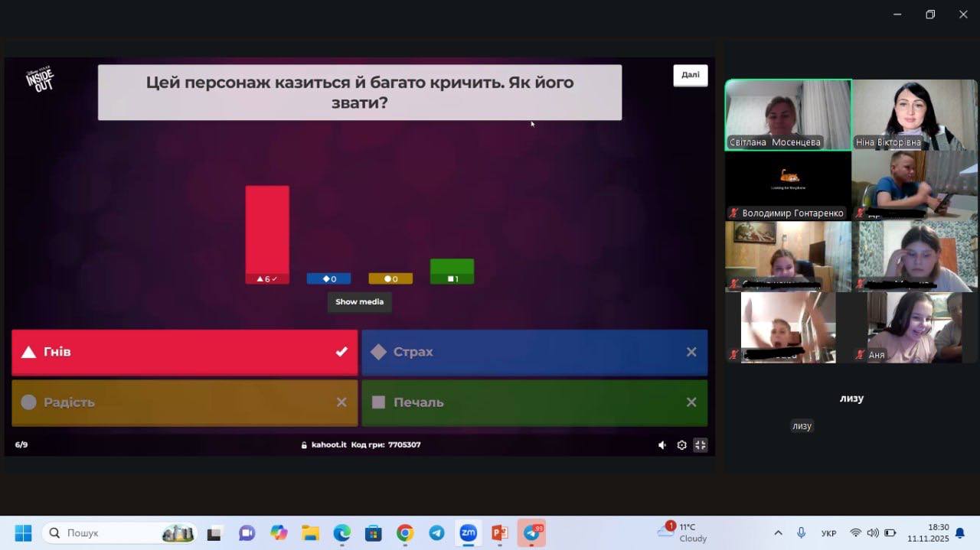Viewport: 980px width, 550px height.
Task: Open Google Chrome from the taskbar
Action: [x=405, y=533]
